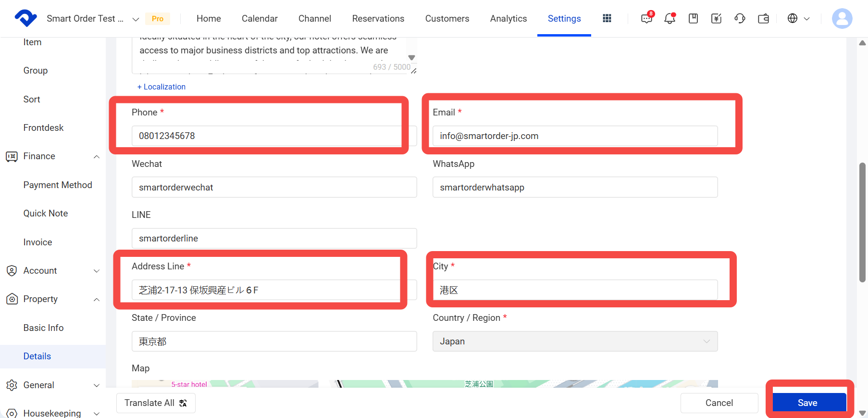Switch to the Analytics tab
This screenshot has height=418, width=868.
pyautogui.click(x=508, y=18)
